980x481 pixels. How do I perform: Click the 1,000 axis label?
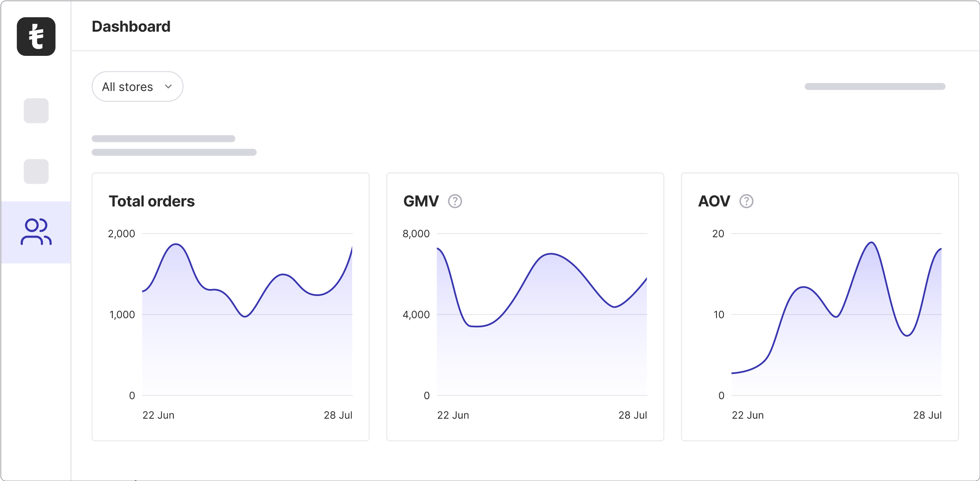tap(122, 315)
